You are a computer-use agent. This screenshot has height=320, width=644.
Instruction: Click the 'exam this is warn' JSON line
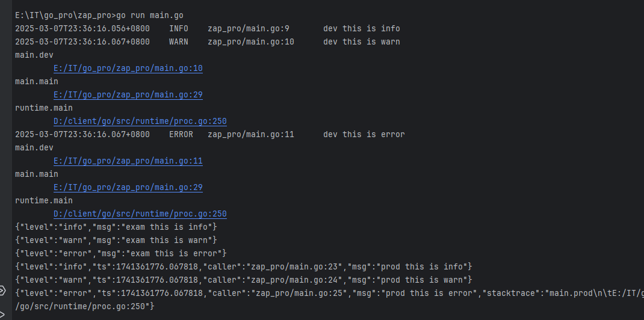[116, 241]
